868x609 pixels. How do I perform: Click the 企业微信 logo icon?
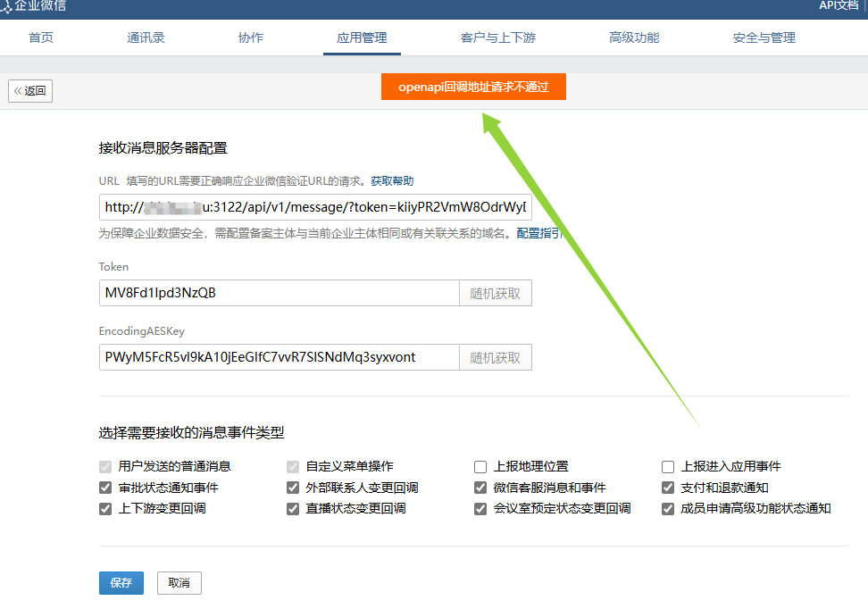(x=5, y=6)
